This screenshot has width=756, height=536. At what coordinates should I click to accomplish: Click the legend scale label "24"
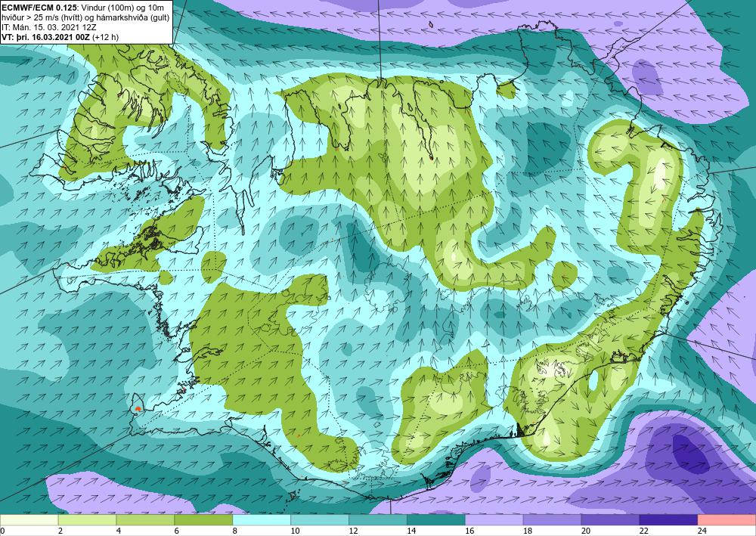[x=702, y=531]
